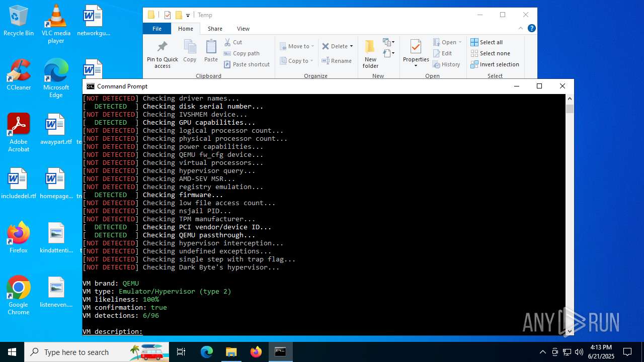Select the Google Chrome desktop icon
Image resolution: width=644 pixels, height=362 pixels.
[x=19, y=296]
